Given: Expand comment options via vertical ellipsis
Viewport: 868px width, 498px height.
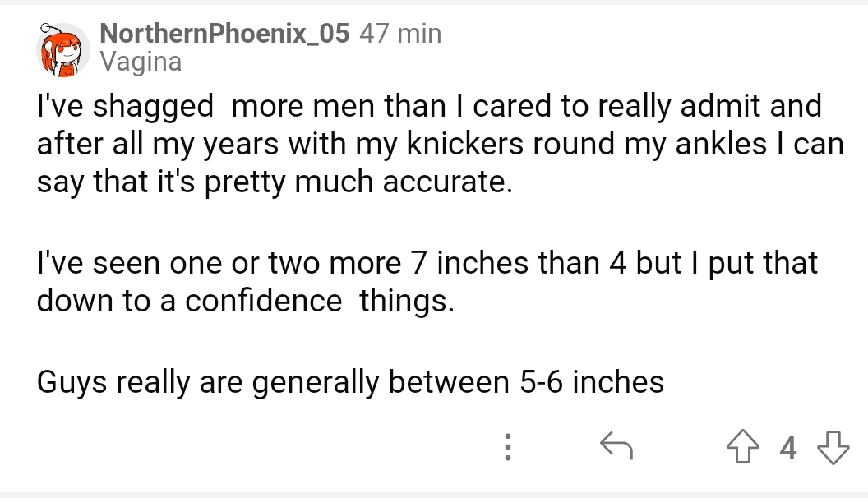Looking at the screenshot, I should (508, 448).
